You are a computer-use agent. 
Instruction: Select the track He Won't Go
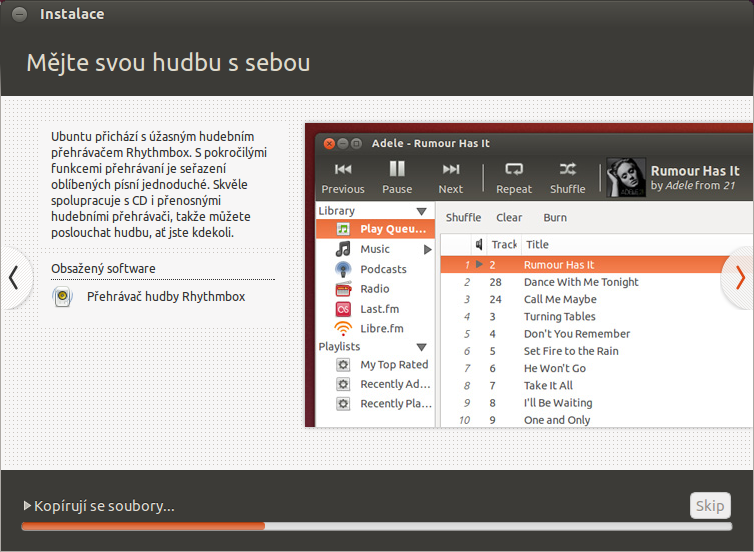554,368
